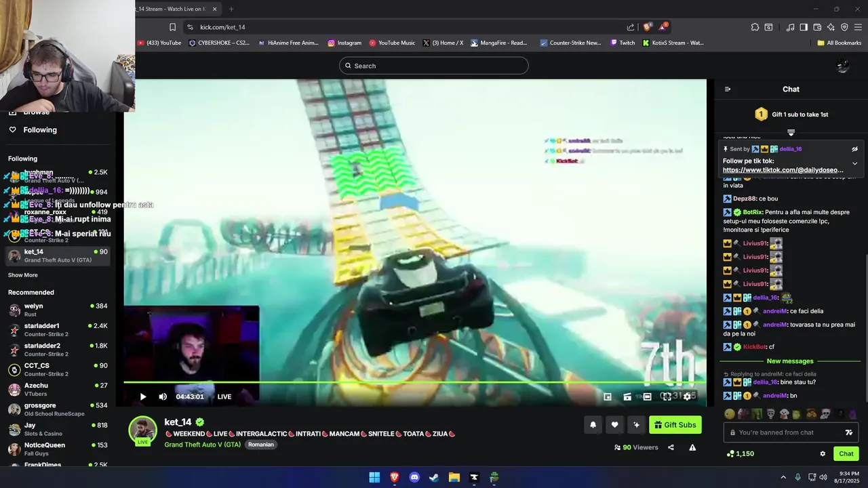Open Brave Wallet icon
The width and height of the screenshot is (868, 488).
coord(817,27)
